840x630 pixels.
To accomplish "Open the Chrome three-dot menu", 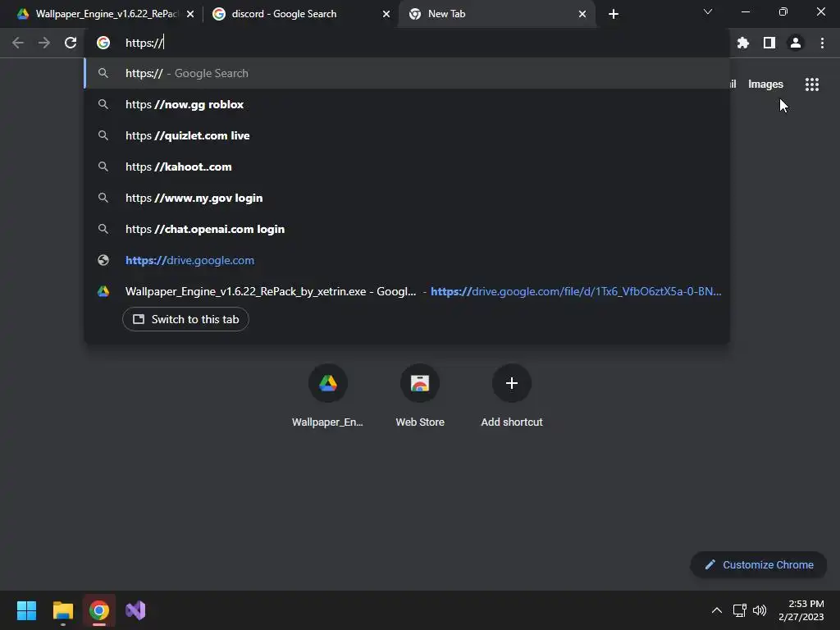I will (822, 43).
